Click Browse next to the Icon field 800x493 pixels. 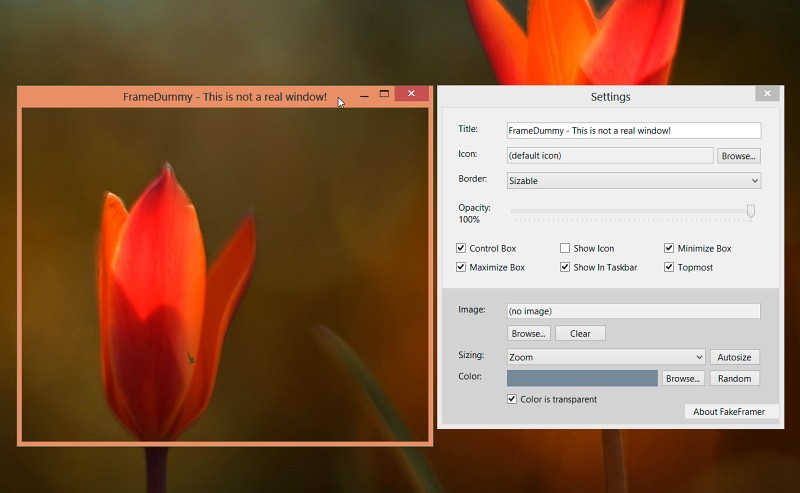click(739, 156)
